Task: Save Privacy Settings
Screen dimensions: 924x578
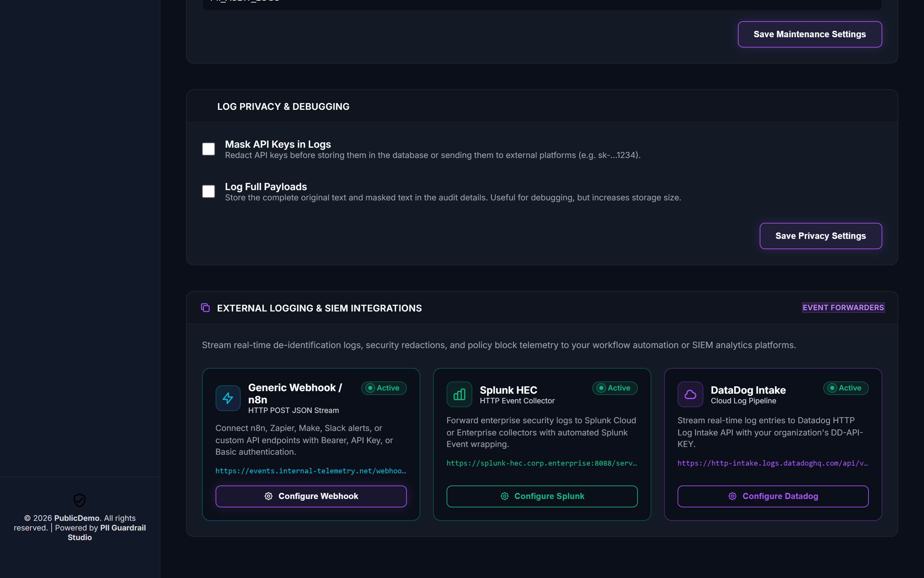Action: tap(820, 236)
